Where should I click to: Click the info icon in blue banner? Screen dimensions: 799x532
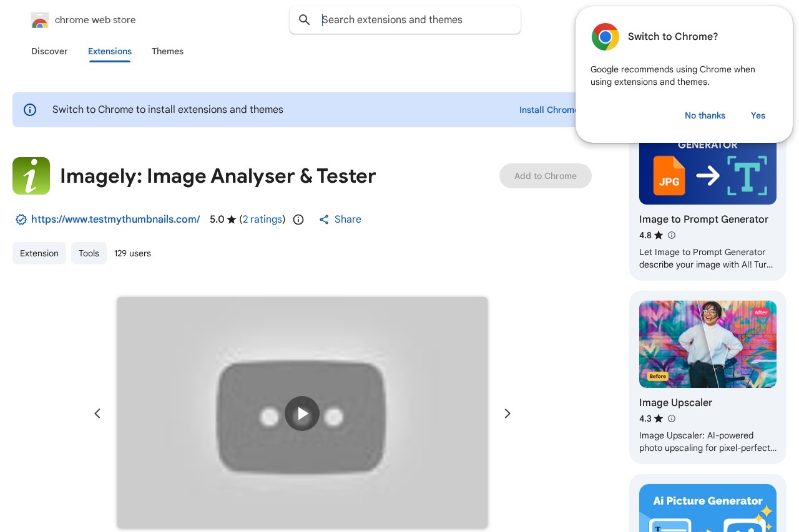point(30,110)
